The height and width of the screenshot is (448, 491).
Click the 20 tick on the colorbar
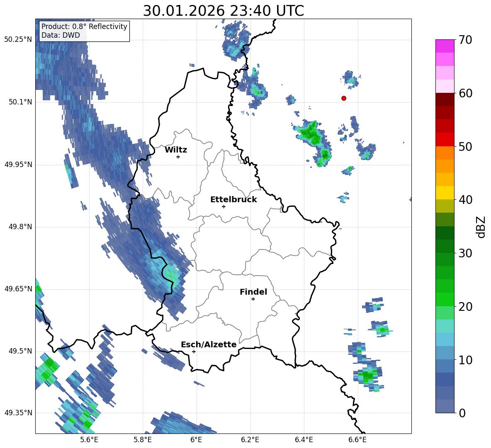pos(465,307)
